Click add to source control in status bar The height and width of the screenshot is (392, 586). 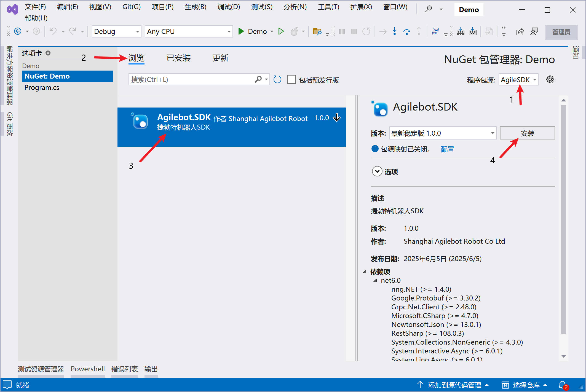tap(453, 385)
